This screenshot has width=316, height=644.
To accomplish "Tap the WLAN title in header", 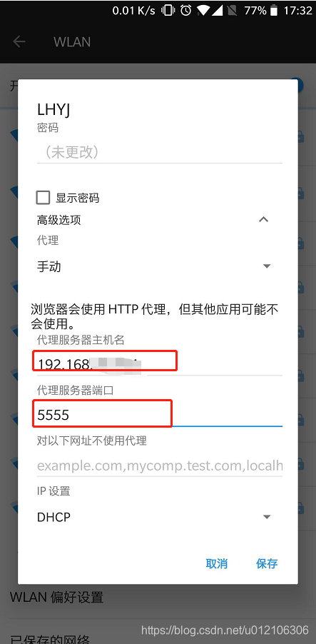I will (x=72, y=42).
